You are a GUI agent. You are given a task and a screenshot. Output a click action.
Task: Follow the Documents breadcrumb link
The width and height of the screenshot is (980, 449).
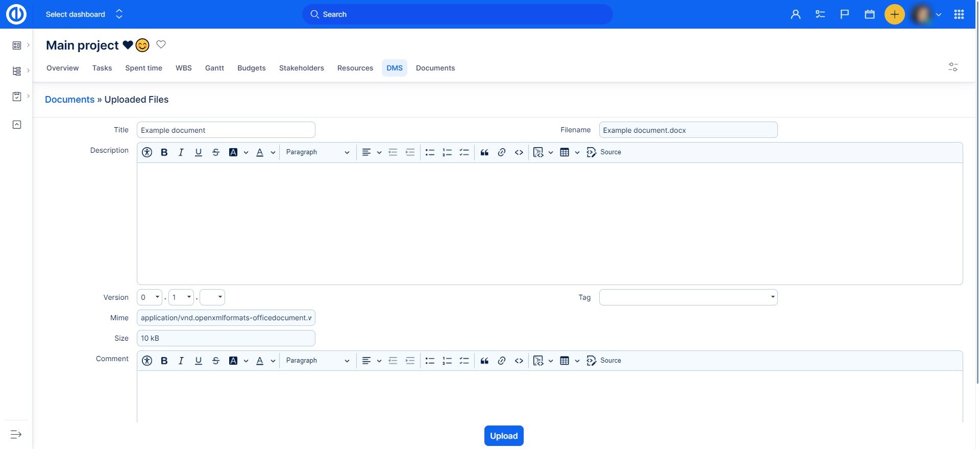click(x=69, y=100)
